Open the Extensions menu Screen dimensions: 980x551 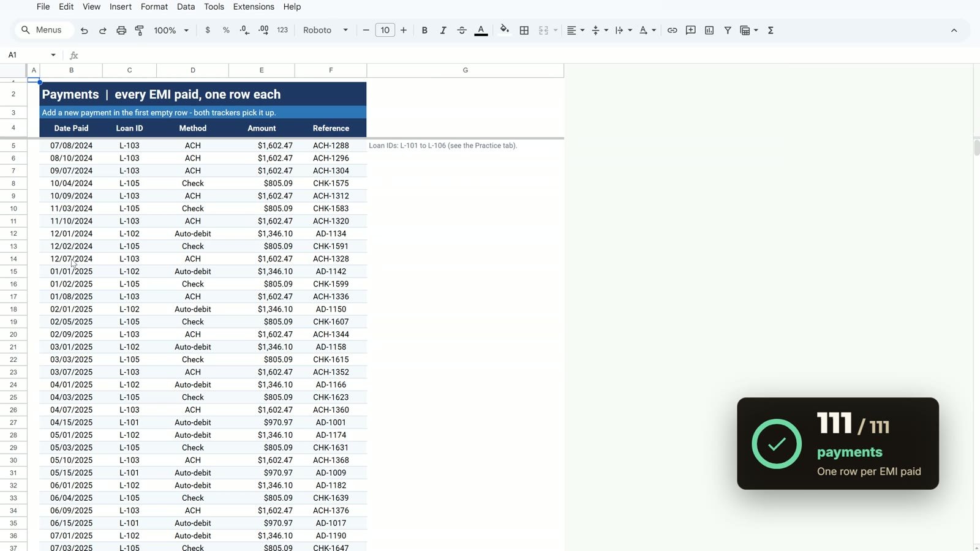(254, 7)
